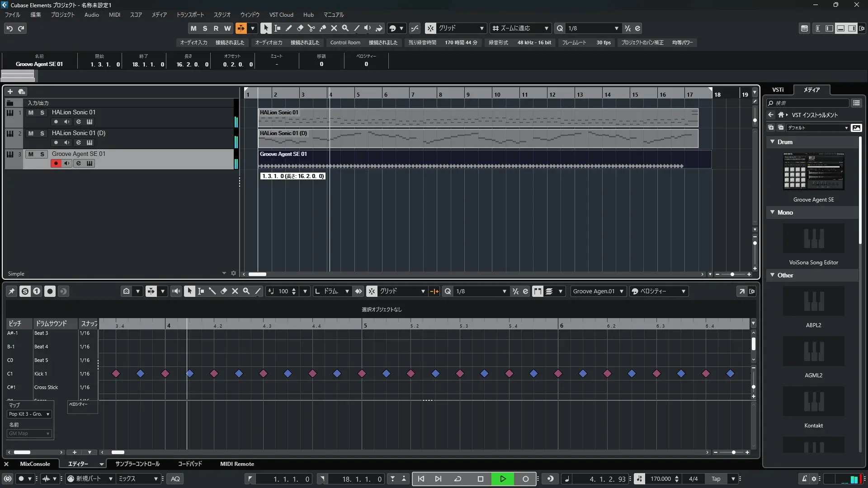Collapse the Drum category in the media panel

tap(773, 142)
